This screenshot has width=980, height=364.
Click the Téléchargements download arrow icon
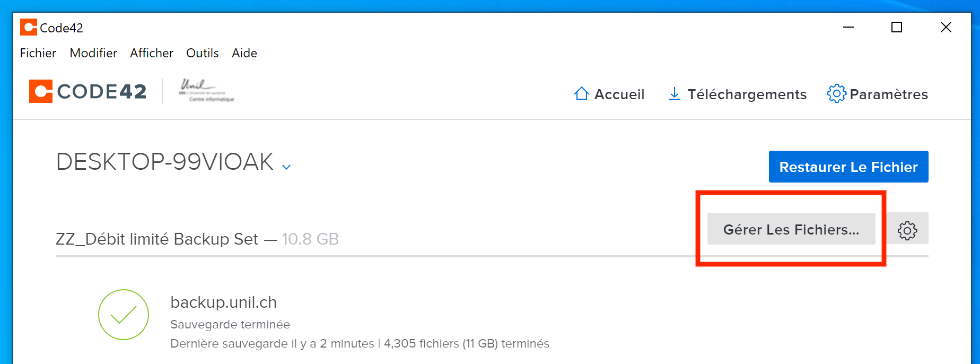pos(674,94)
